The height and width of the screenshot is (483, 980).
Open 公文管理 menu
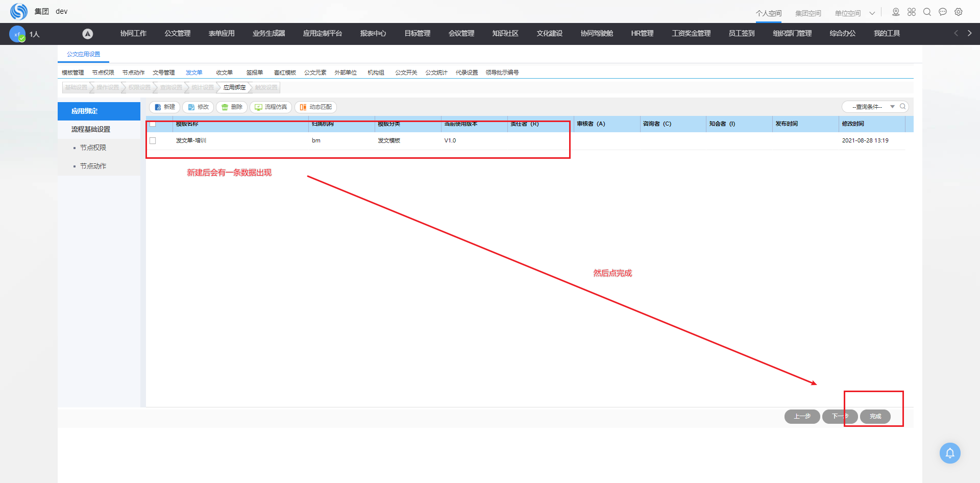pyautogui.click(x=178, y=34)
